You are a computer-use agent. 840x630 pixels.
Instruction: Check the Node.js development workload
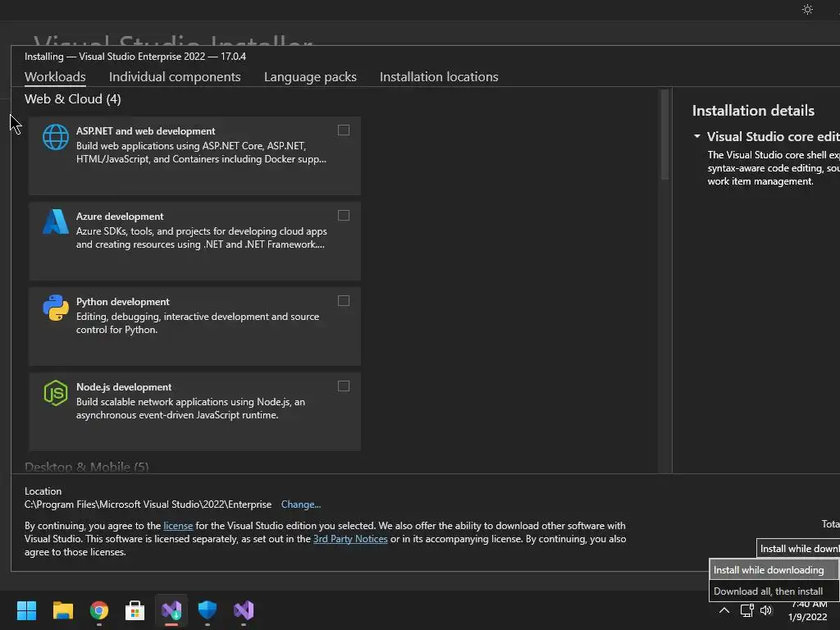pos(344,386)
